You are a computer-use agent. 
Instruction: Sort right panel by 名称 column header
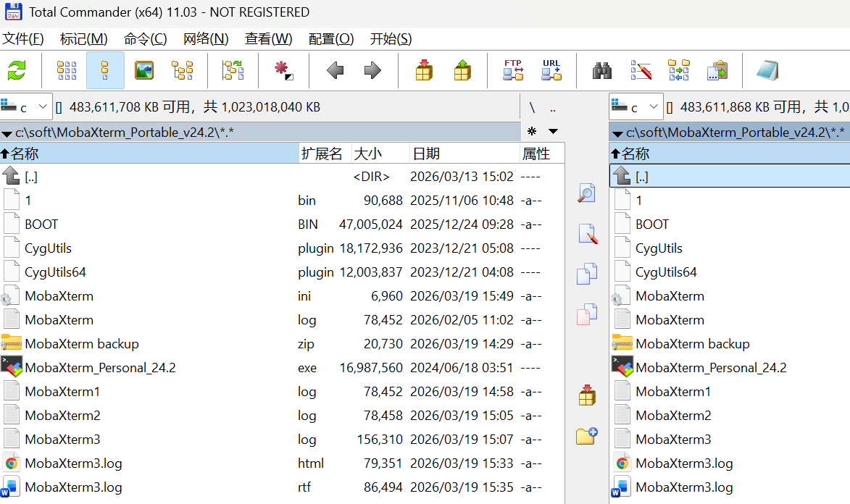point(730,154)
